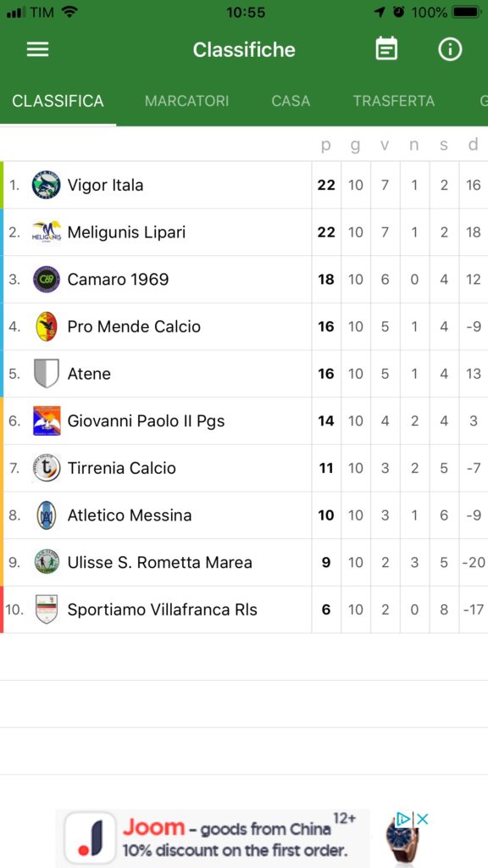Tap the Vigor Itala team crest

pos(46,185)
